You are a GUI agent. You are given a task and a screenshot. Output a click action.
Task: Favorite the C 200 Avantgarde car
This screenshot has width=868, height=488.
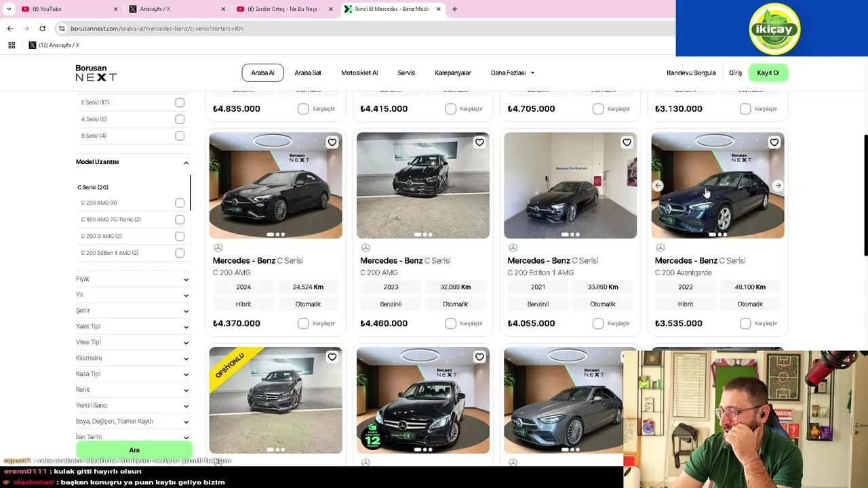click(774, 142)
